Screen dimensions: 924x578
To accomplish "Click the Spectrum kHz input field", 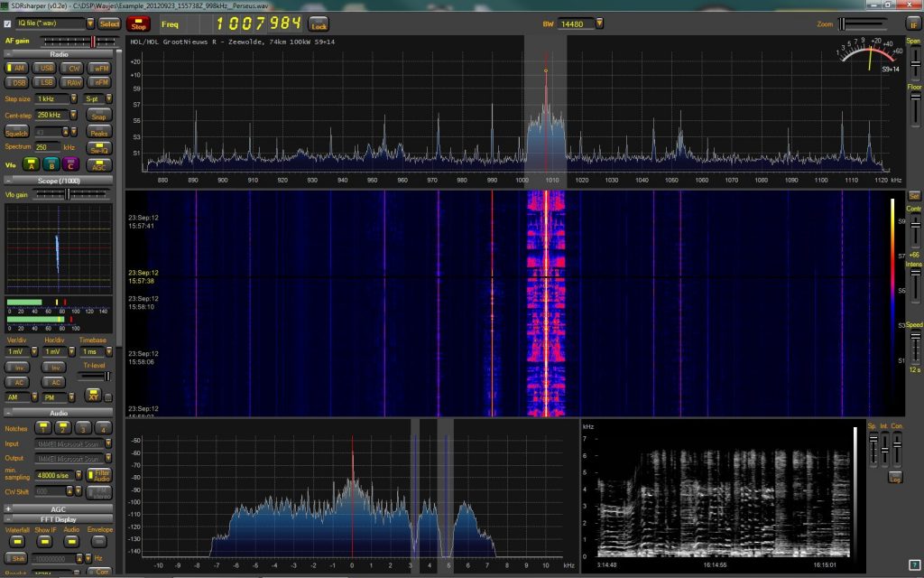I will [x=47, y=146].
